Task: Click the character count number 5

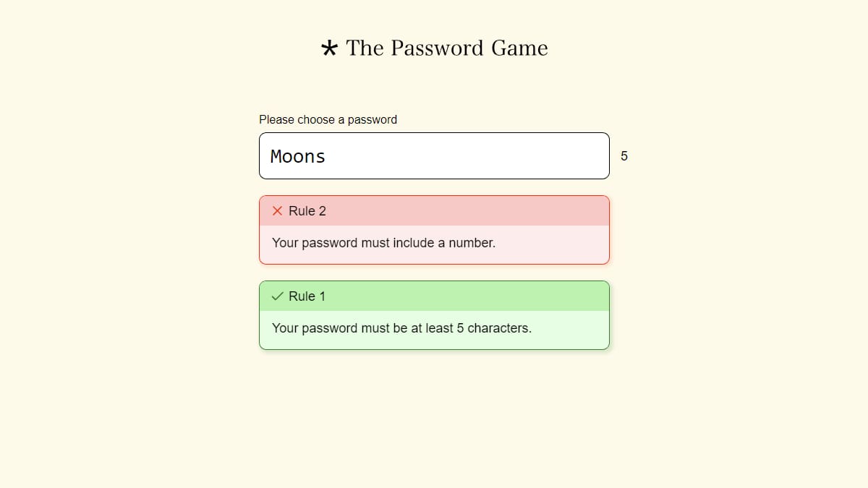Action: (x=624, y=155)
